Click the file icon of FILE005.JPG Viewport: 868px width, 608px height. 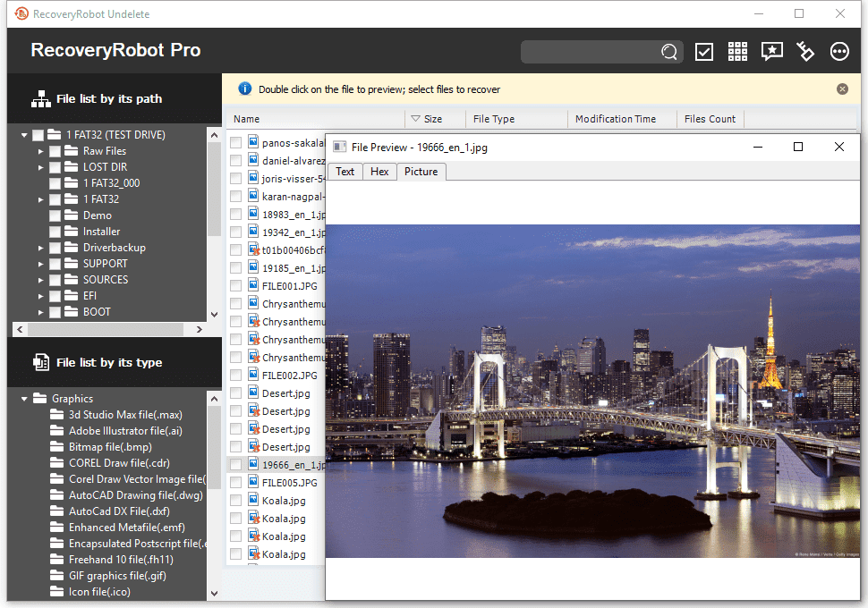[x=253, y=482]
